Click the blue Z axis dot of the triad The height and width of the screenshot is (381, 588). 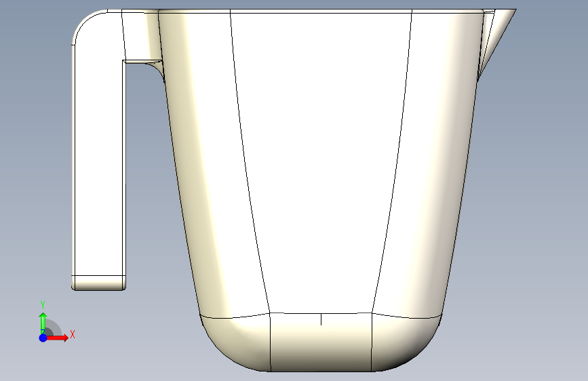pyautogui.click(x=43, y=338)
